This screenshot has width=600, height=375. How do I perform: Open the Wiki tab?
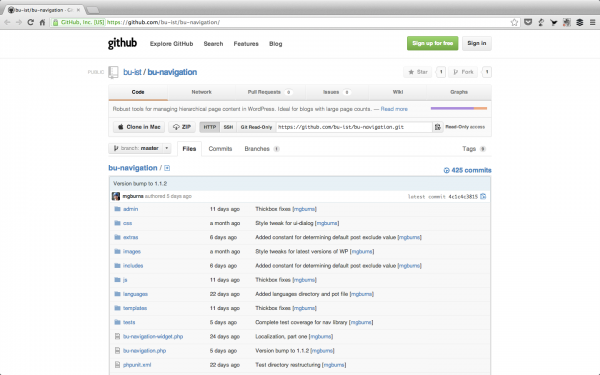(x=398, y=92)
